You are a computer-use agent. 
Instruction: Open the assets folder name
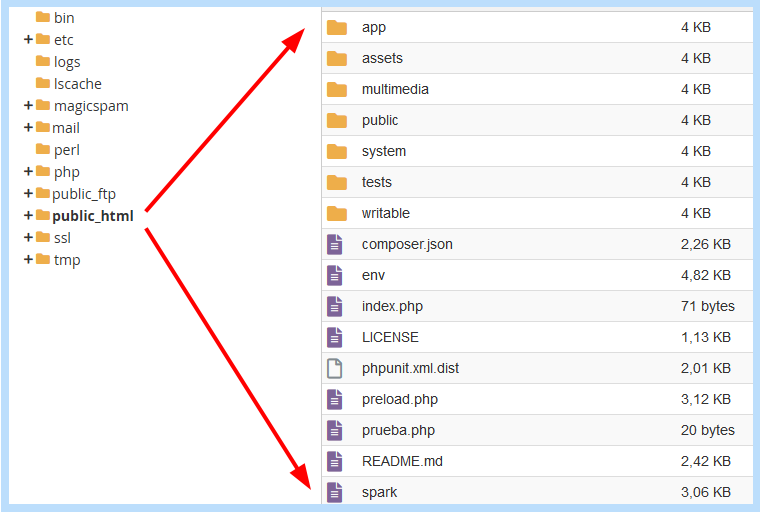[382, 59]
